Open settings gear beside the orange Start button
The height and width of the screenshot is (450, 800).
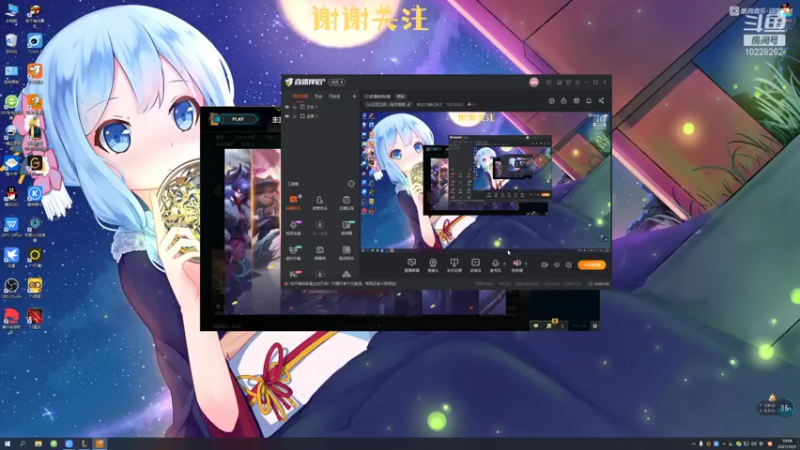pos(568,265)
